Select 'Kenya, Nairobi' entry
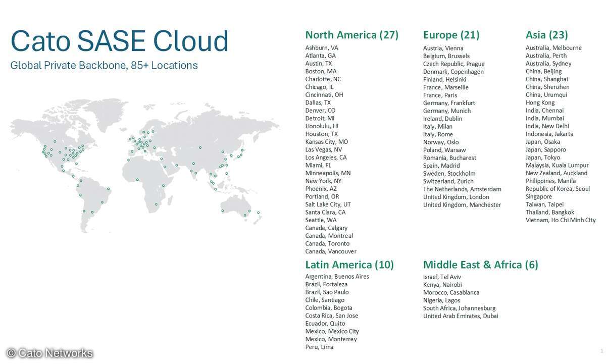Viewport: 606px width, 364px height. coord(443,285)
